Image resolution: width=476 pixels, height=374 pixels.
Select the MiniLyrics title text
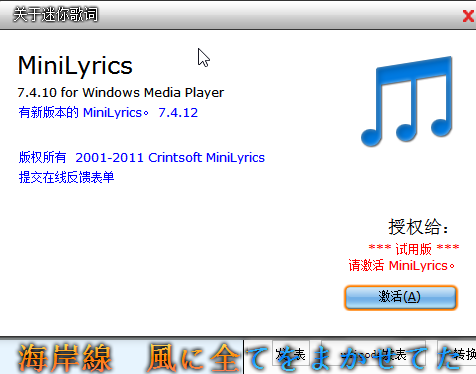pos(75,65)
